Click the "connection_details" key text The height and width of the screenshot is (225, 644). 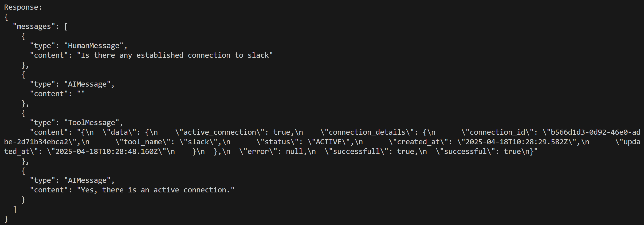pos(367,132)
